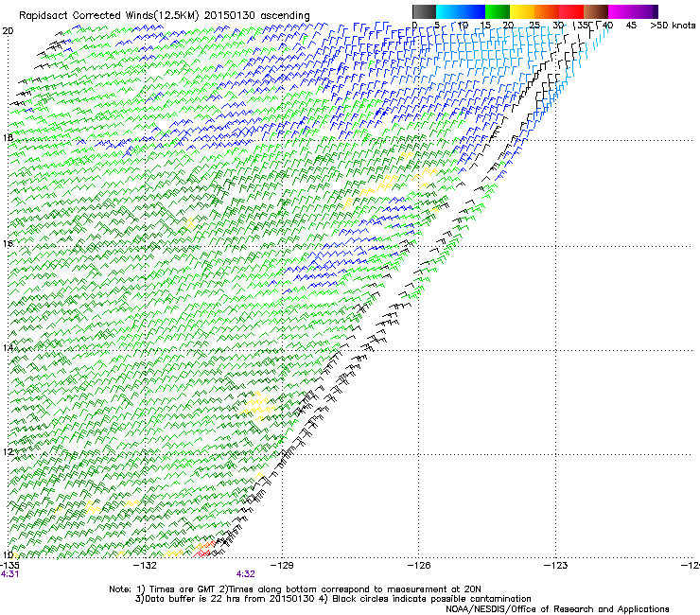Click longitude label '-135' on bottom axis
The image size is (700, 615).
pos(9,566)
